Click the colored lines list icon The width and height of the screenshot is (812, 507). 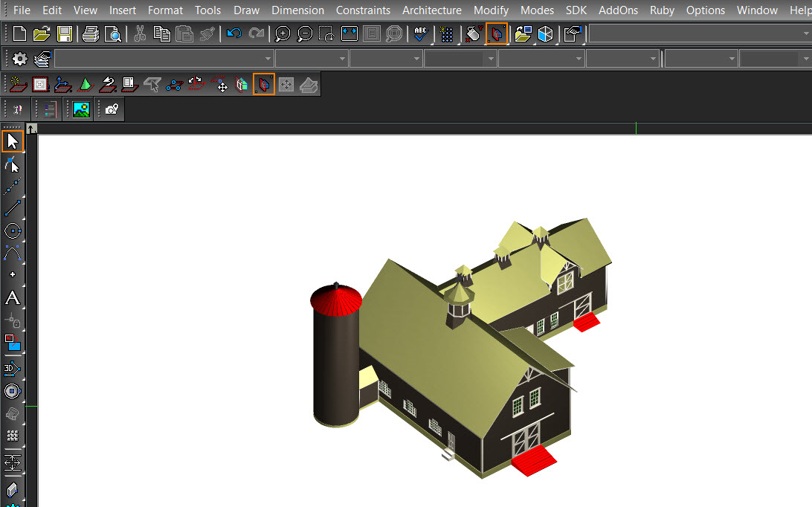coord(49,109)
